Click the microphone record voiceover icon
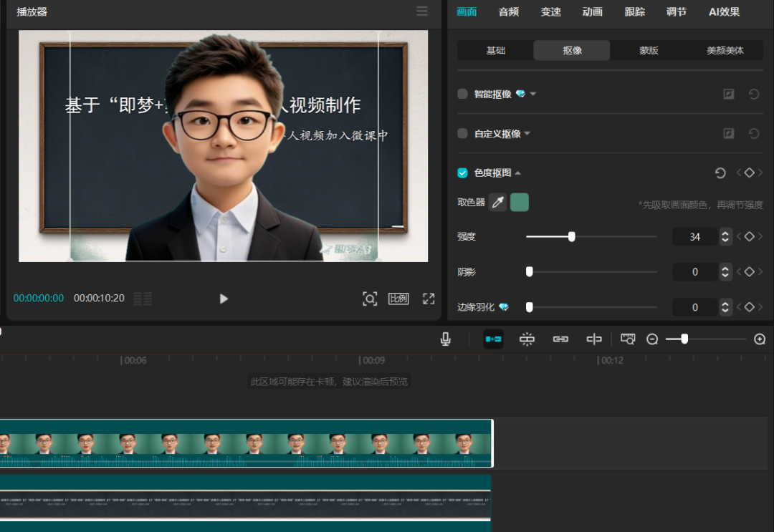This screenshot has width=774, height=532. coord(446,339)
